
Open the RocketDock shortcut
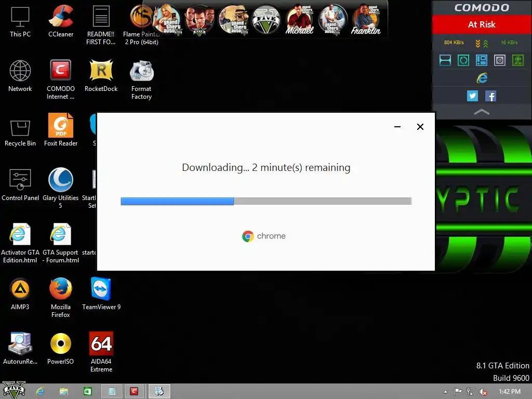101,76
